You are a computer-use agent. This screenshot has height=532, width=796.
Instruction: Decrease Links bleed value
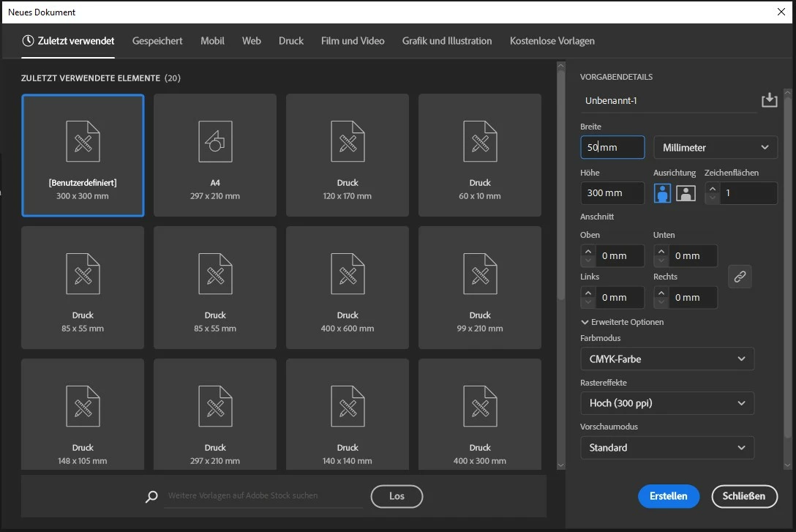(588, 302)
